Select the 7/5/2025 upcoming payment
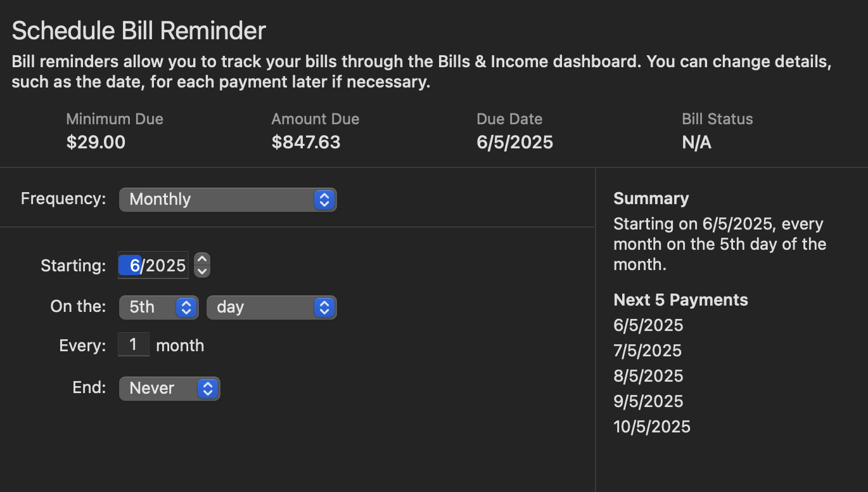The width and height of the screenshot is (868, 492). [x=648, y=351]
